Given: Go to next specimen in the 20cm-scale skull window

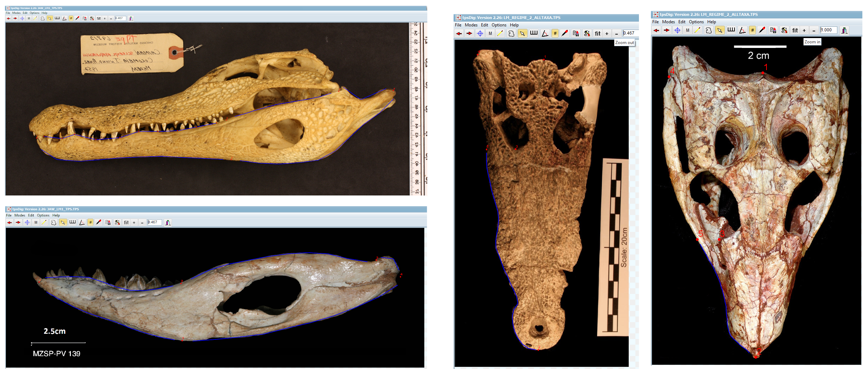Looking at the screenshot, I should 469,33.
